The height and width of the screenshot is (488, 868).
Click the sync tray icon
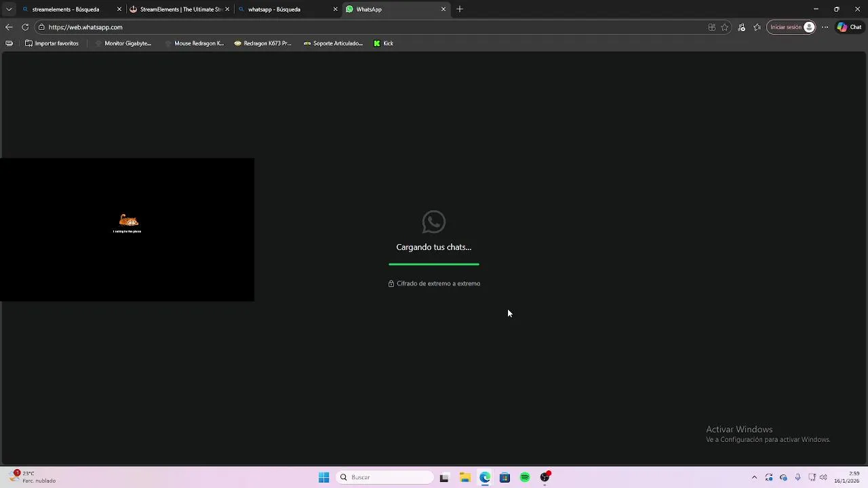(769, 477)
